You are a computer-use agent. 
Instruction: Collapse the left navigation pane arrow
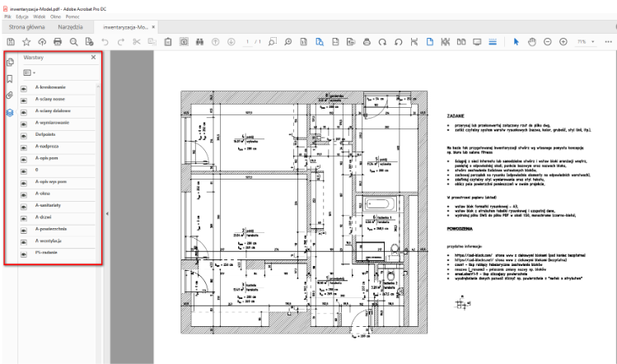pyautogui.click(x=106, y=214)
